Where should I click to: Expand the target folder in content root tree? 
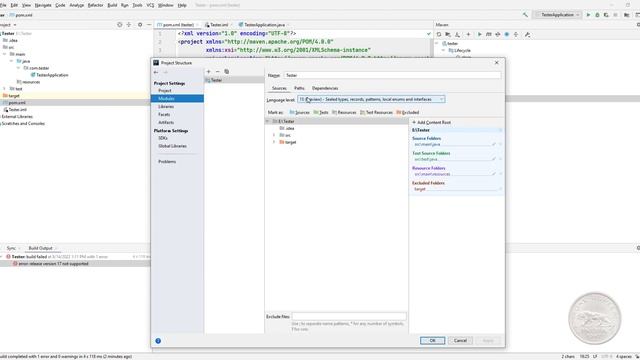click(274, 142)
